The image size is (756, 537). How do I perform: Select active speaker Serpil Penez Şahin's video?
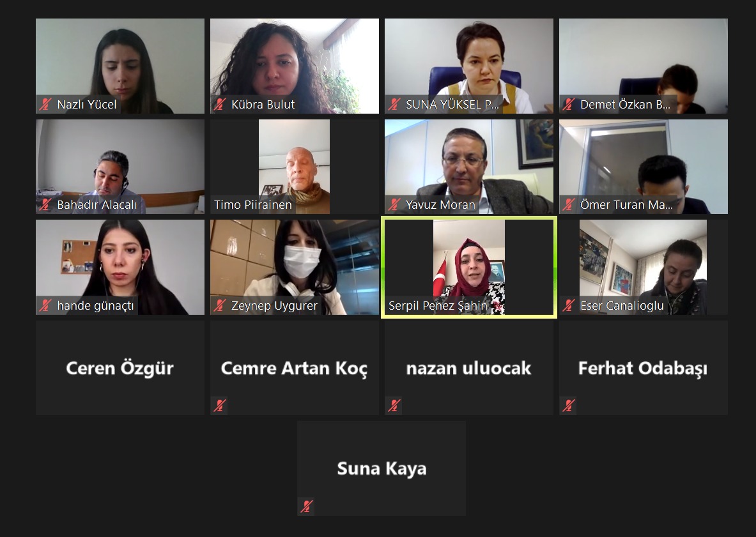coord(468,268)
